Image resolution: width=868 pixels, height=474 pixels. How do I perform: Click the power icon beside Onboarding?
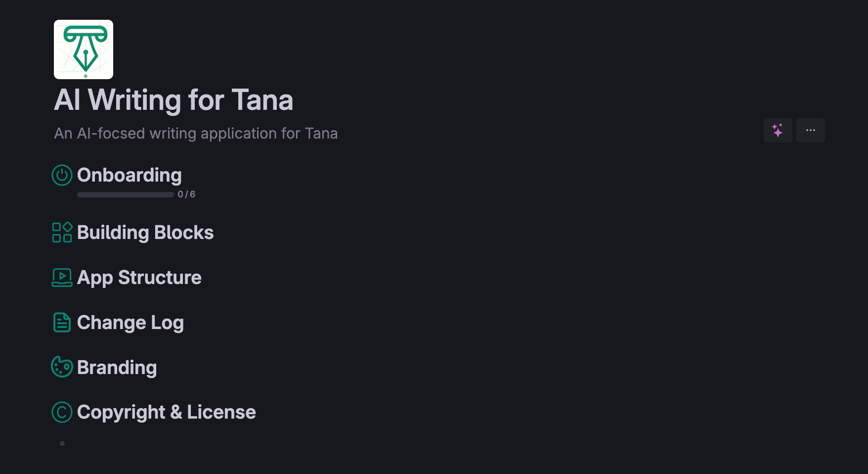coord(62,175)
